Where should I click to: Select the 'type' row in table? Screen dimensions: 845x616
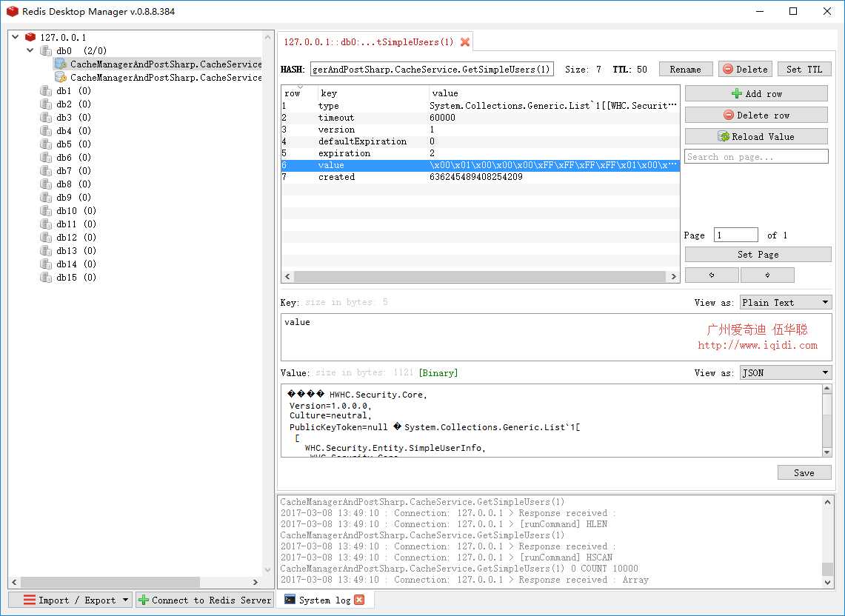480,106
